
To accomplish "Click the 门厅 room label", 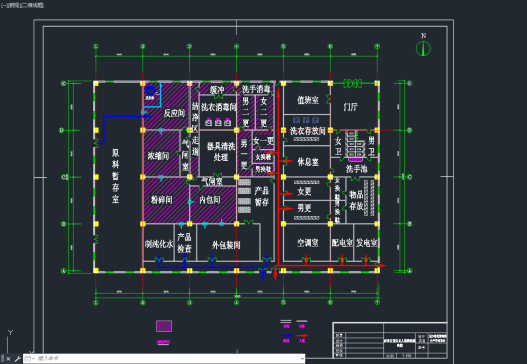I will pos(350,107).
